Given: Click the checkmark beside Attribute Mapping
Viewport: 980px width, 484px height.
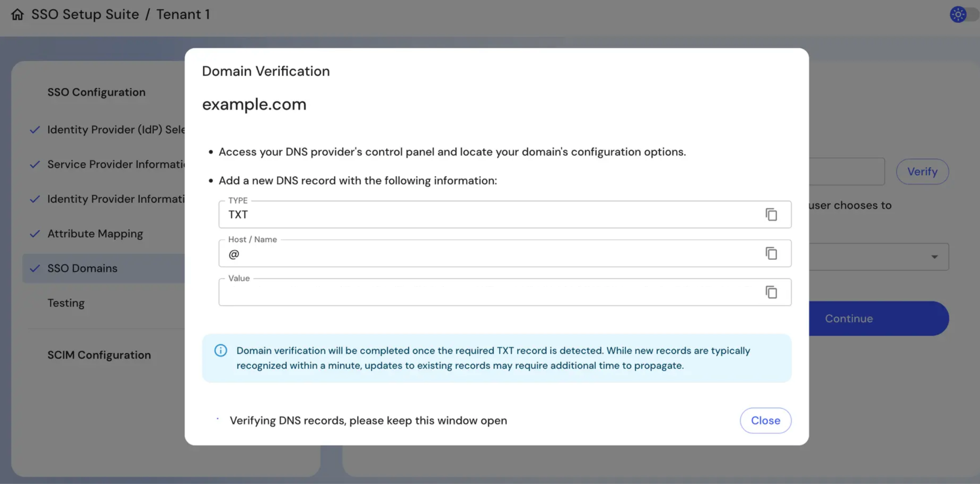Looking at the screenshot, I should click(35, 234).
